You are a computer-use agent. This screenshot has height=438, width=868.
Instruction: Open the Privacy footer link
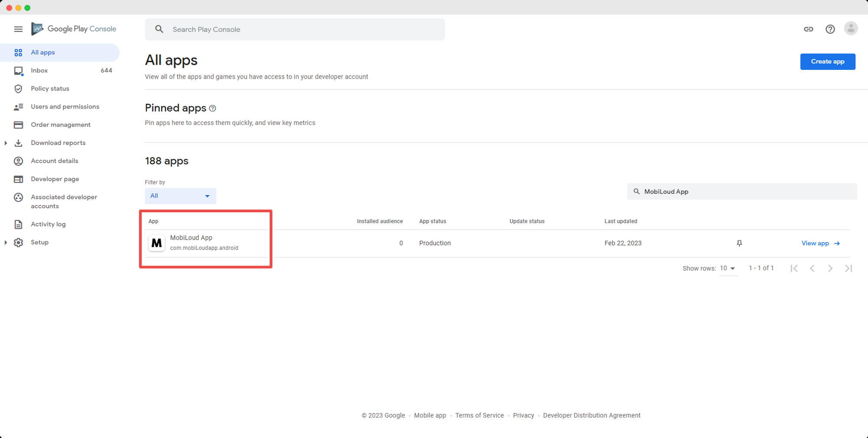[x=523, y=415]
